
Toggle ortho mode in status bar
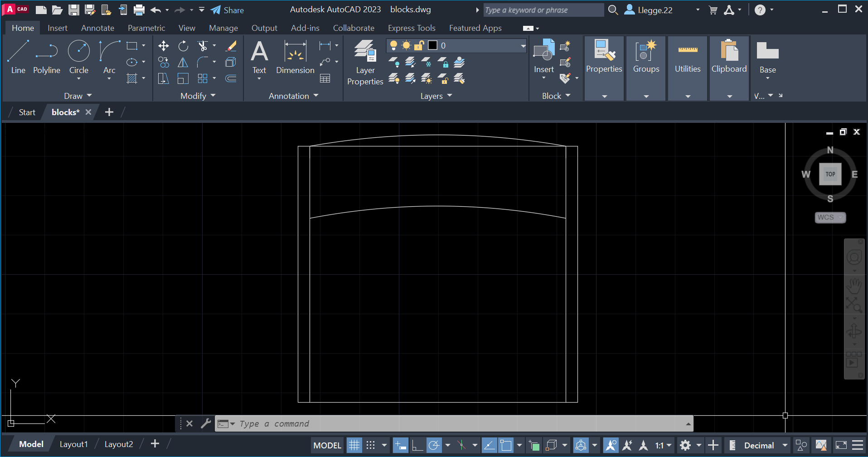(x=417, y=445)
